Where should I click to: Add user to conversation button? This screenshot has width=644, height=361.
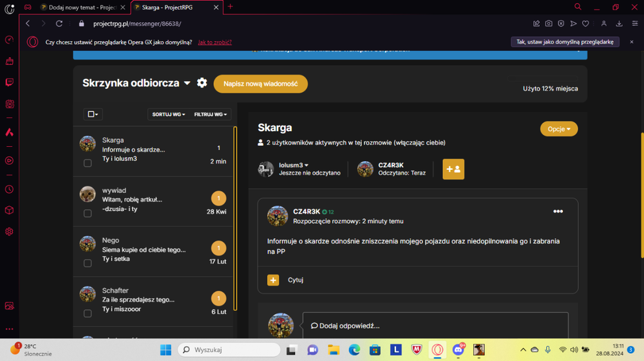(453, 169)
